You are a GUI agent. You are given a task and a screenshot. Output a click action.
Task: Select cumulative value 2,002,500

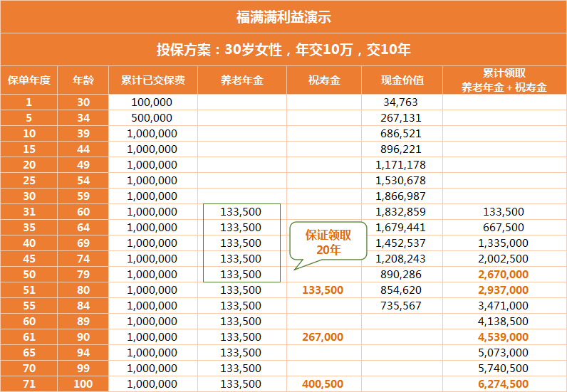(504, 259)
